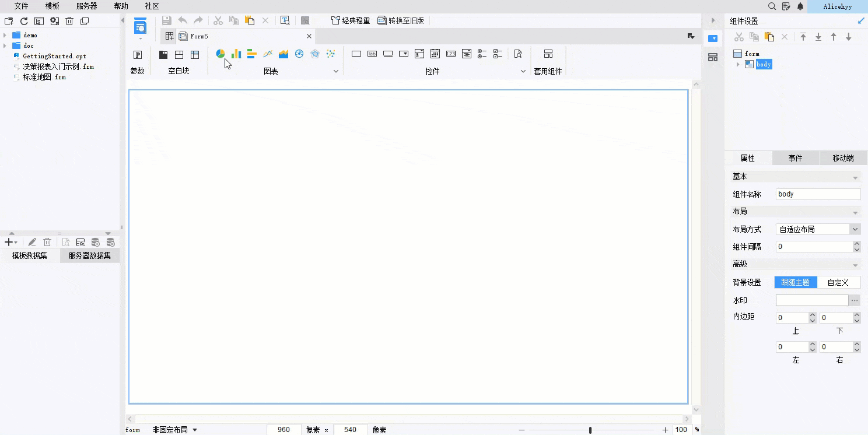This screenshot has height=435, width=868.
Task: Delete the selected template file
Action: pos(69,21)
